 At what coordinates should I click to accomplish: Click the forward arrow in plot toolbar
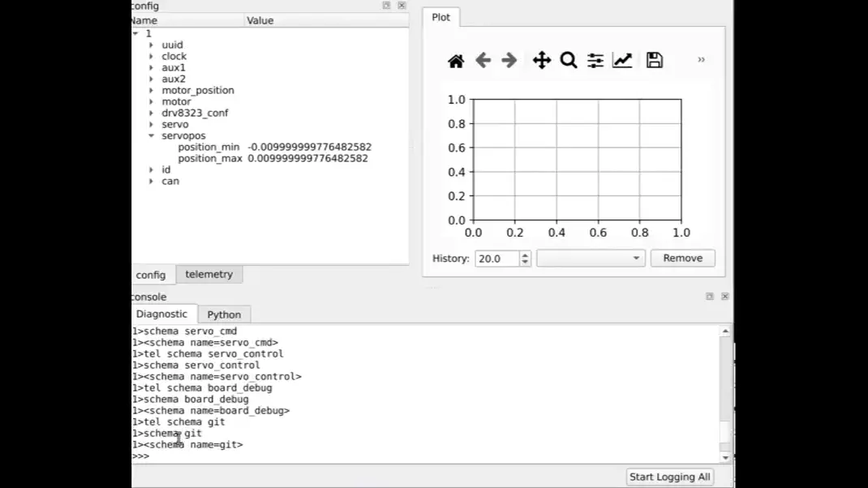tap(509, 61)
